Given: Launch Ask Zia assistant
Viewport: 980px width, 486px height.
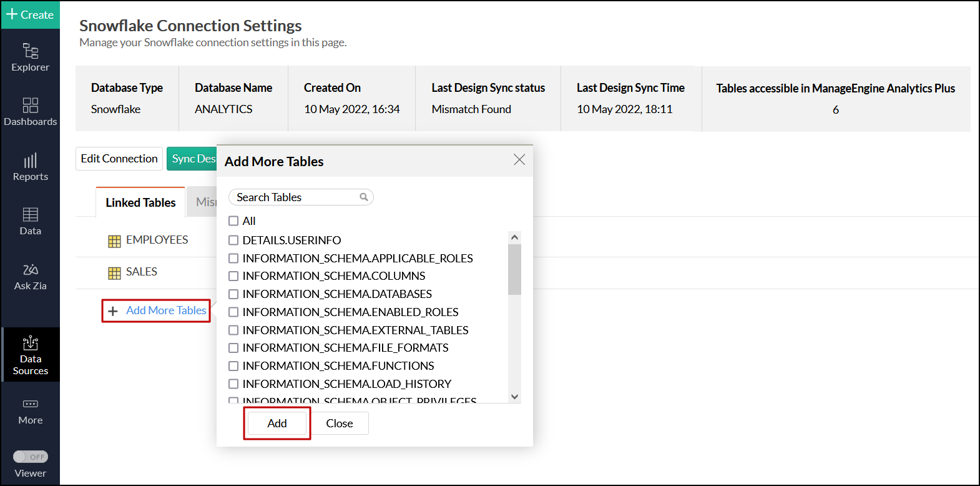Looking at the screenshot, I should 30,270.
